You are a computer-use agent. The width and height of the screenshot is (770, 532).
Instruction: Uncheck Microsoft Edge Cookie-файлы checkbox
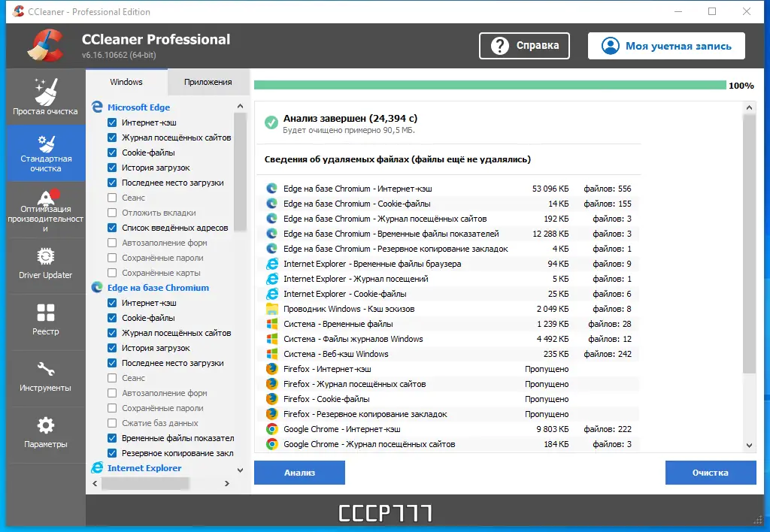(112, 153)
